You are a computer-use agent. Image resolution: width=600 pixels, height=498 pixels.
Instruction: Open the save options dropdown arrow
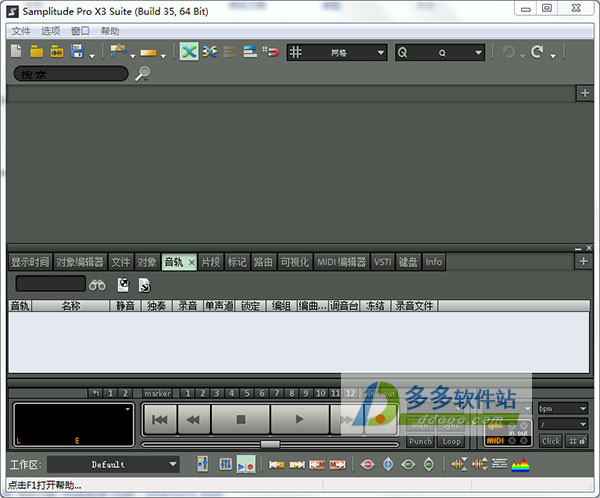click(92, 56)
